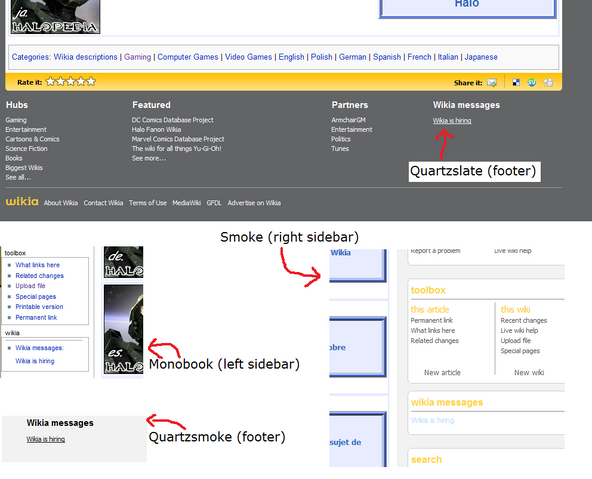Open Books hub link
592x479 pixels.
point(14,158)
